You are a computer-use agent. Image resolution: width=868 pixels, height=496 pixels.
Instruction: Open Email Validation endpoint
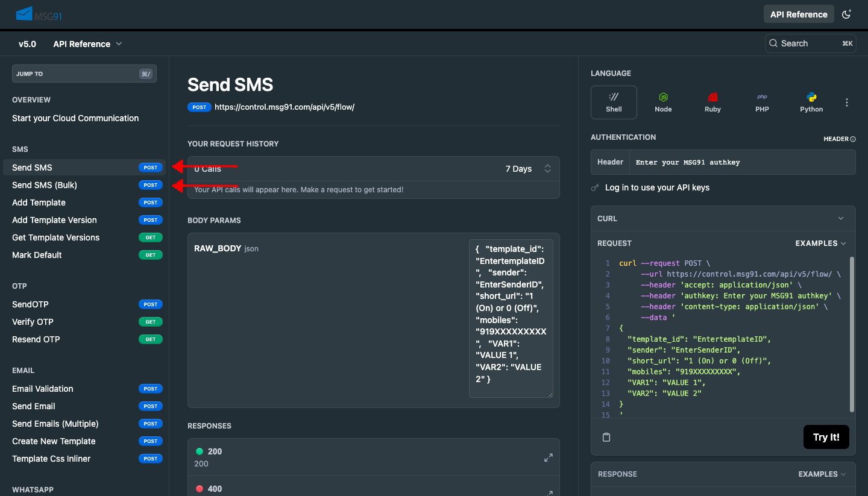(84, 389)
